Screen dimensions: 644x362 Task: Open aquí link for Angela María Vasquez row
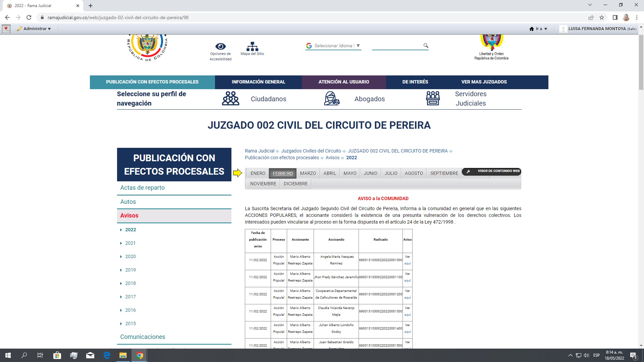(408, 263)
